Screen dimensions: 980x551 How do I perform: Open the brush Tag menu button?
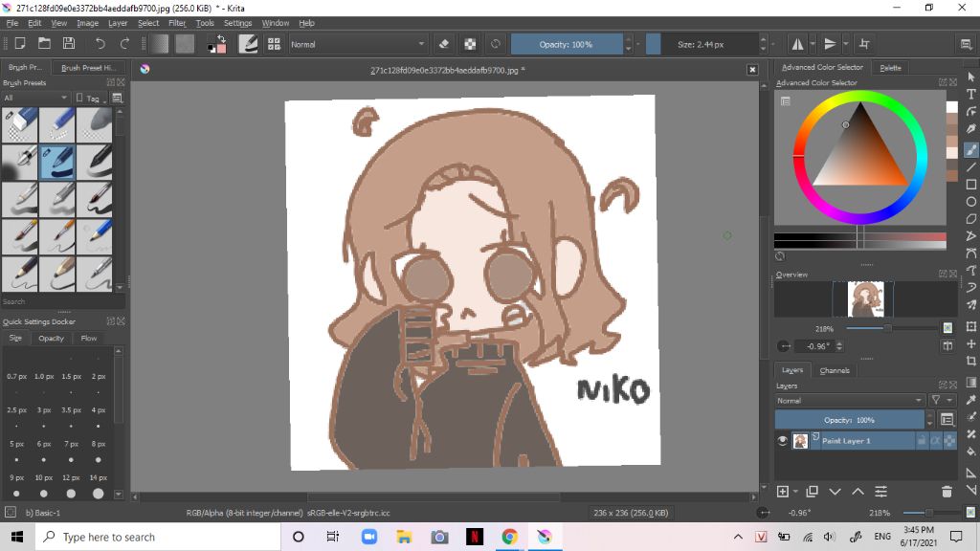[x=91, y=99]
